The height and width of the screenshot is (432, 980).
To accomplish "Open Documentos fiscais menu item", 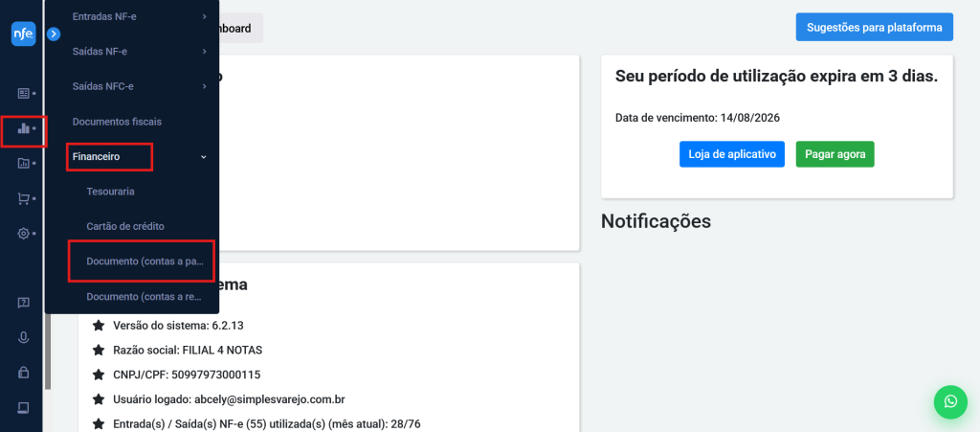I will click(x=117, y=122).
